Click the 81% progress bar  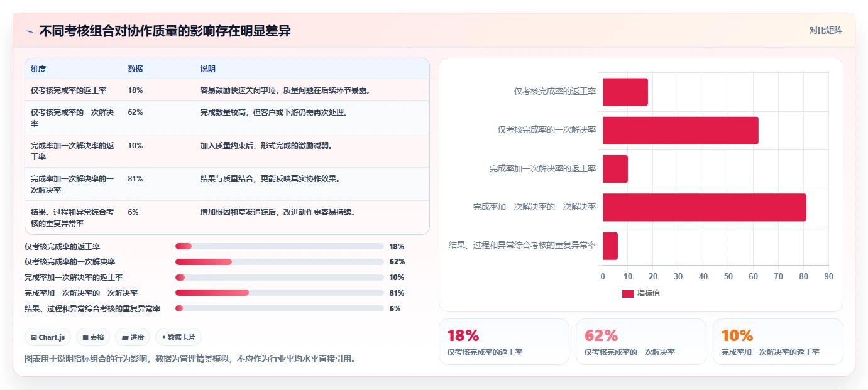(280, 293)
